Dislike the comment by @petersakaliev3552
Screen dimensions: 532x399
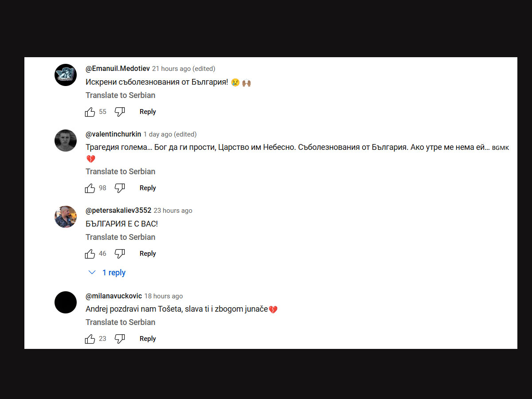pos(120,254)
